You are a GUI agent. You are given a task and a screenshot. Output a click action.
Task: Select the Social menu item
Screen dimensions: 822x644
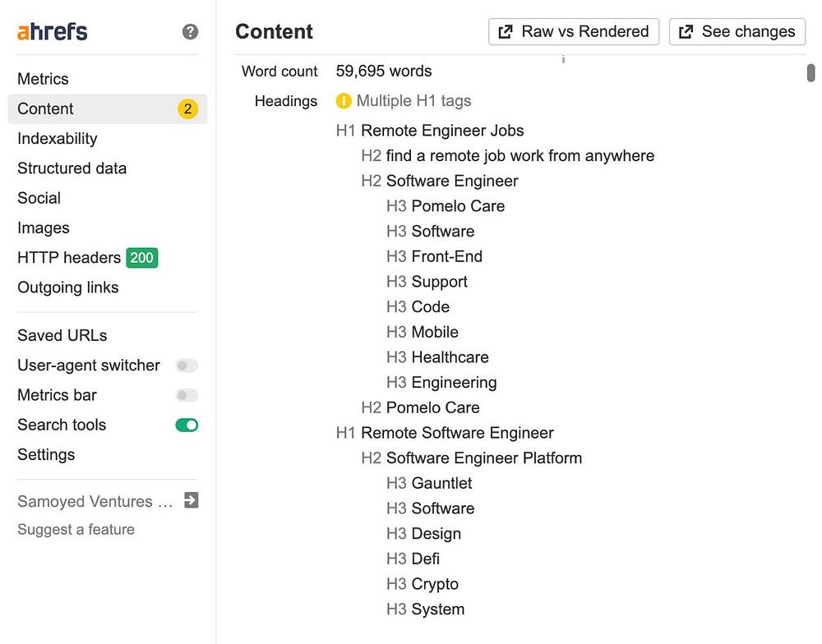click(39, 198)
